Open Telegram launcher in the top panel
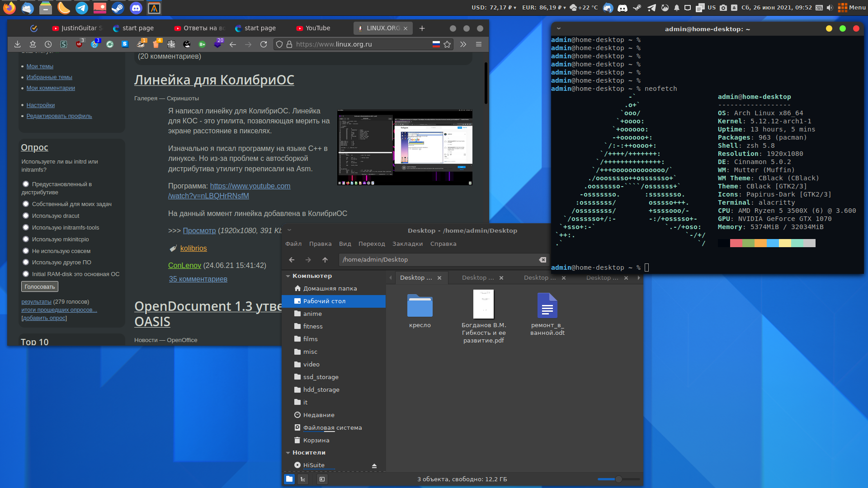The width and height of the screenshot is (868, 488). coord(82,8)
